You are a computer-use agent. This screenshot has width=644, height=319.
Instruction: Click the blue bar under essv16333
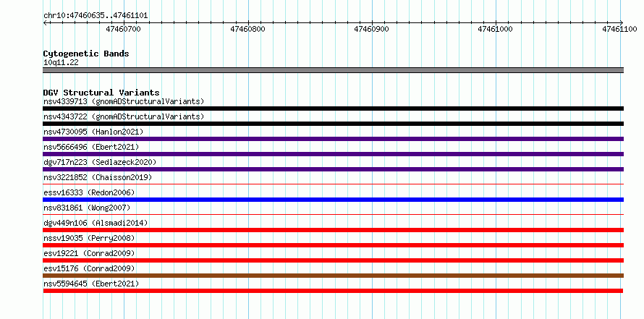(x=333, y=200)
